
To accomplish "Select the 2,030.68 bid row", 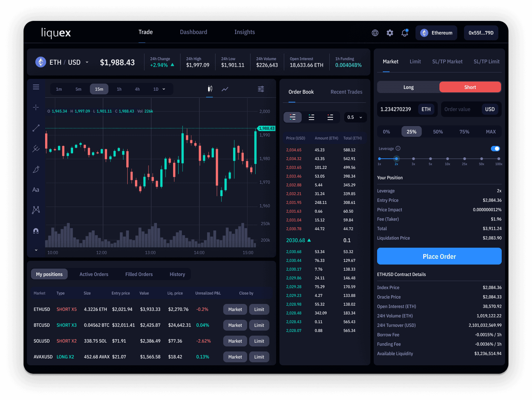I will point(323,252).
